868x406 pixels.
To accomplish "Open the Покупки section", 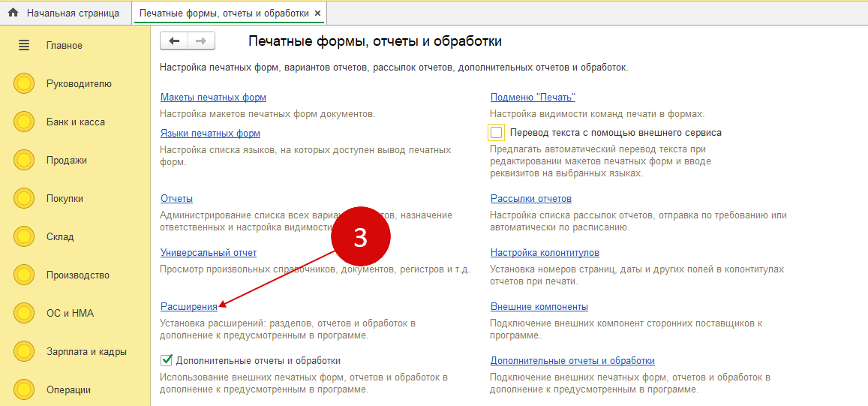I will (x=65, y=199).
